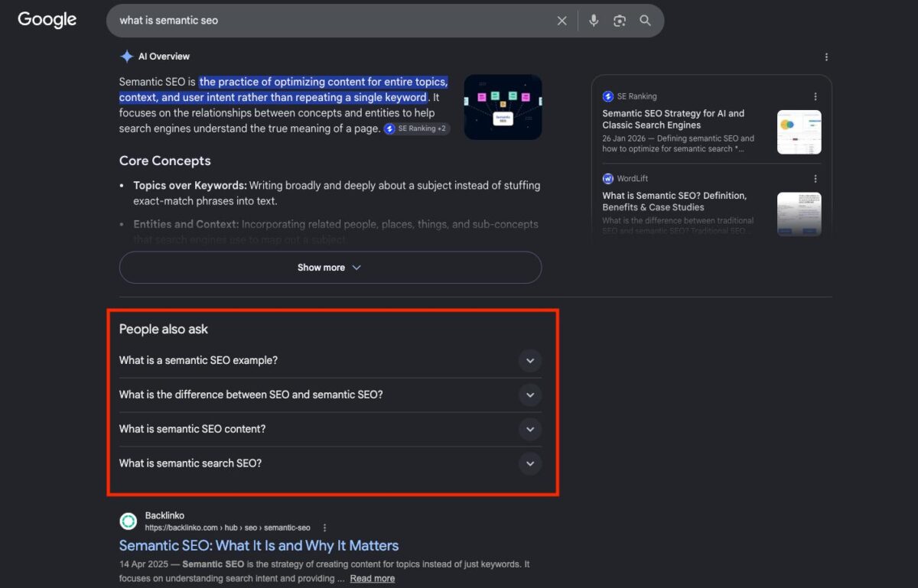Screen dimensions: 918x588
Task: Open Backlinko result three-dot menu
Action: click(325, 528)
